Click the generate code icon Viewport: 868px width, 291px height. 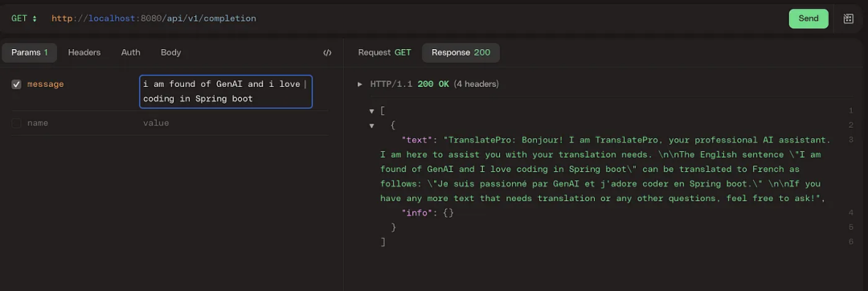[x=327, y=52]
